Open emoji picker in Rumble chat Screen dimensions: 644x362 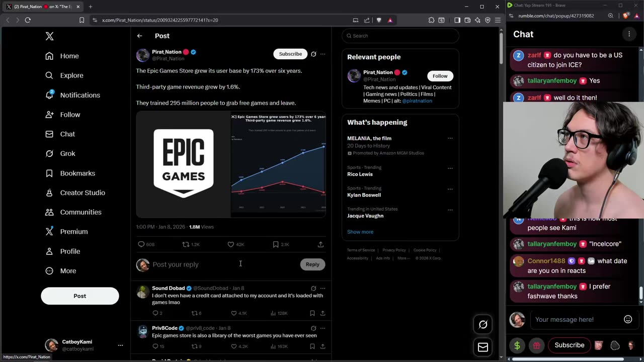pyautogui.click(x=628, y=319)
